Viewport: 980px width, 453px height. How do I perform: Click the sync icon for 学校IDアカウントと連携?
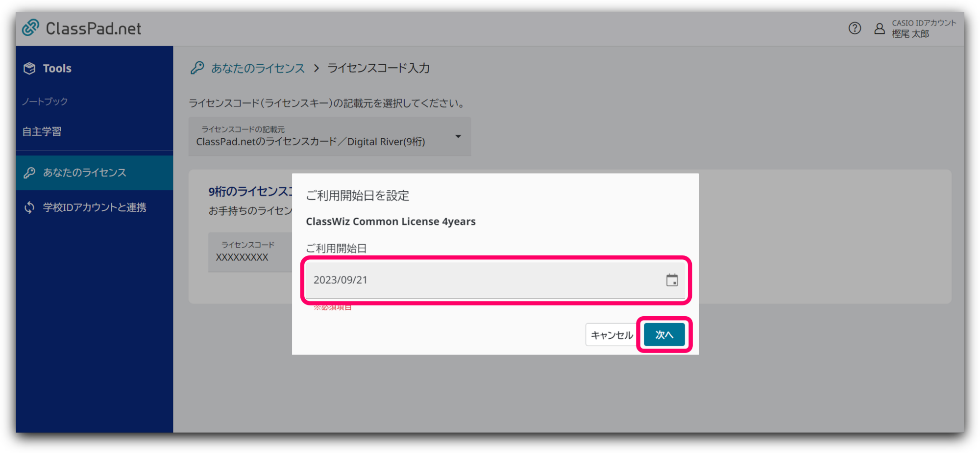29,207
